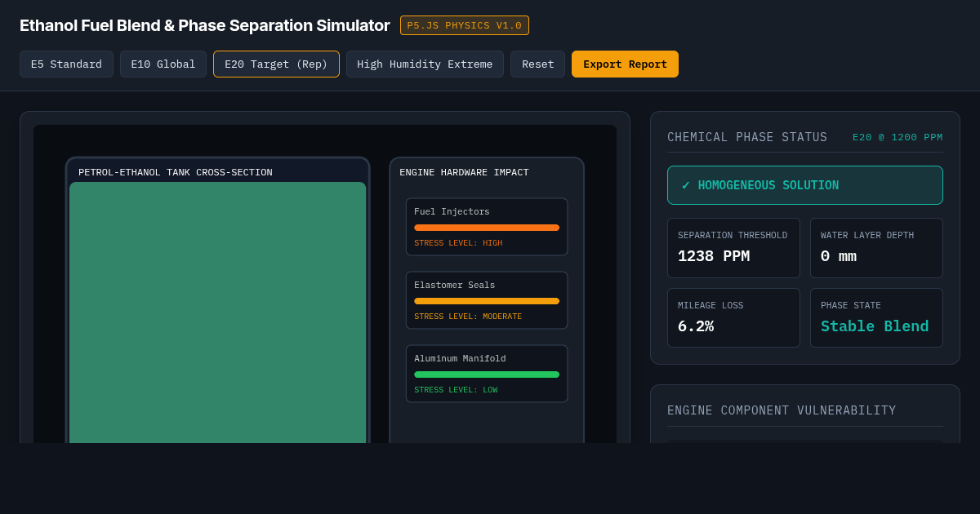Click the 0 mm water layer depth
The height and width of the screenshot is (514, 980).
839,256
